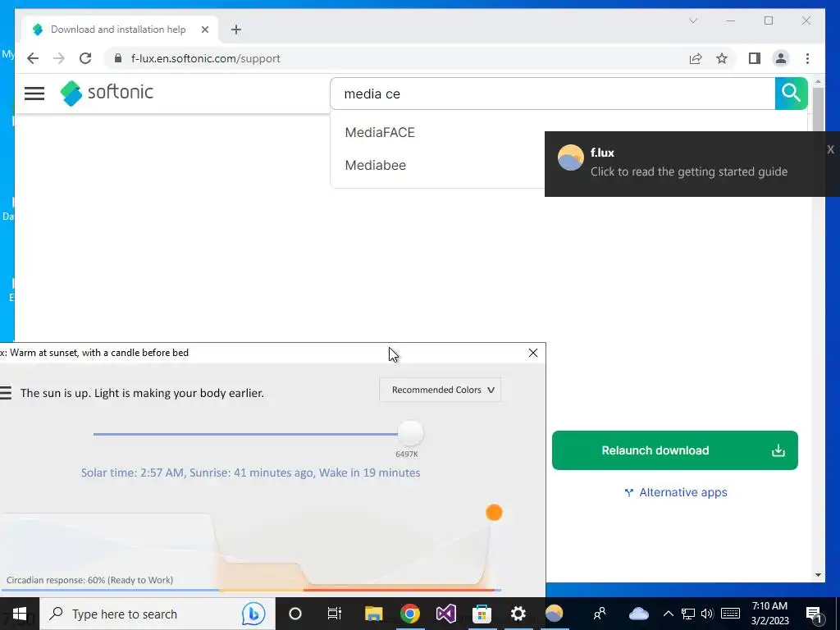Click the Softonic logo
This screenshot has height=630, width=840.
[x=107, y=94]
